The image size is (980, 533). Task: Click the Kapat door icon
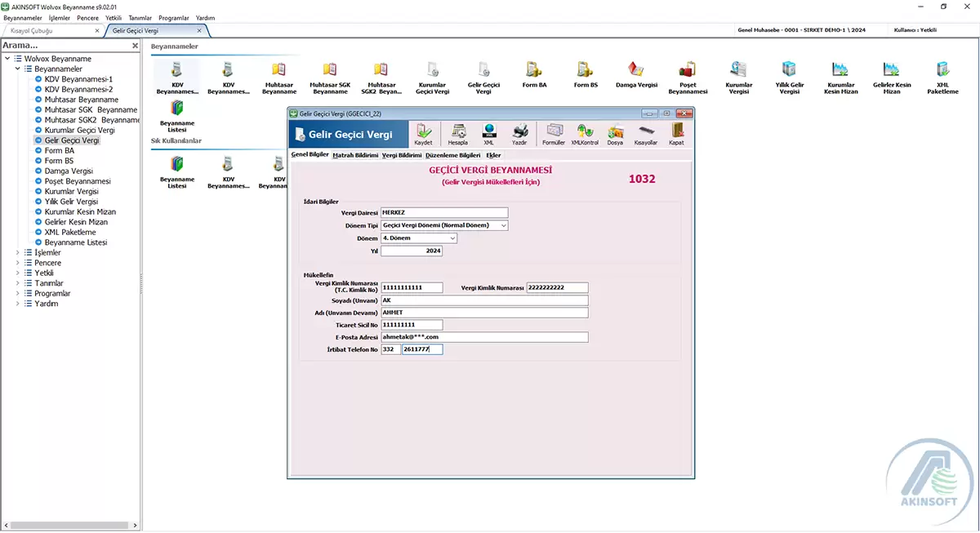click(676, 133)
